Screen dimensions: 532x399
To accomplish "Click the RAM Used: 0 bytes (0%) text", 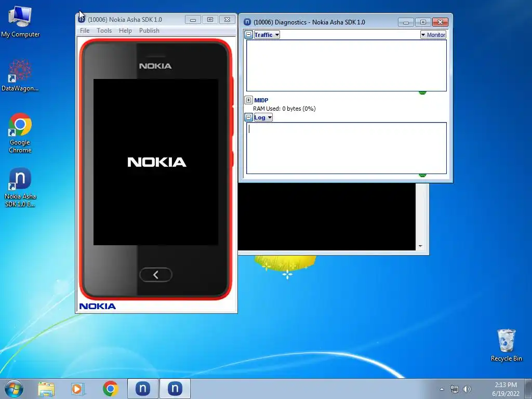I will click(x=284, y=109).
